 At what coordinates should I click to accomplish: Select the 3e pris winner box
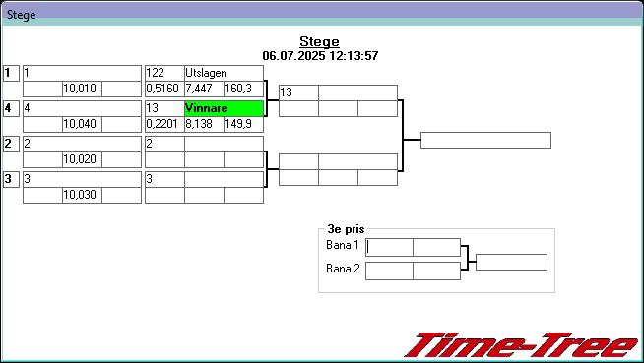511,262
